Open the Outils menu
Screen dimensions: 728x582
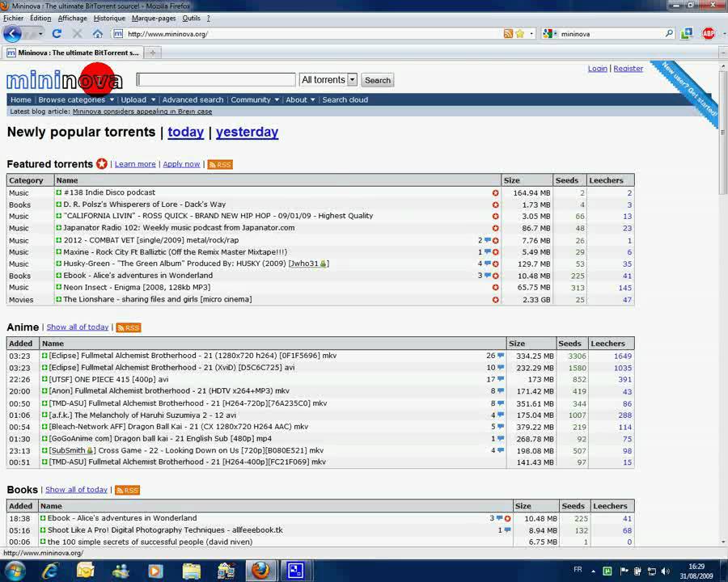pyautogui.click(x=191, y=18)
